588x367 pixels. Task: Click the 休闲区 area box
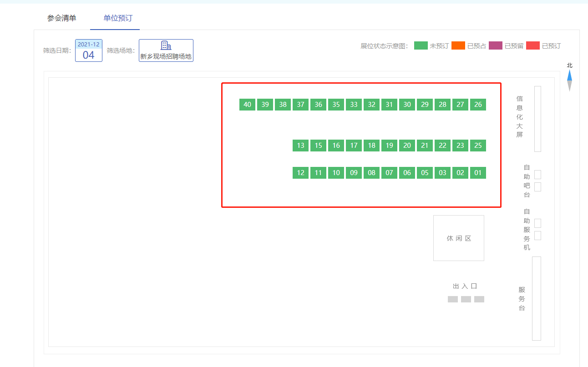(x=458, y=238)
